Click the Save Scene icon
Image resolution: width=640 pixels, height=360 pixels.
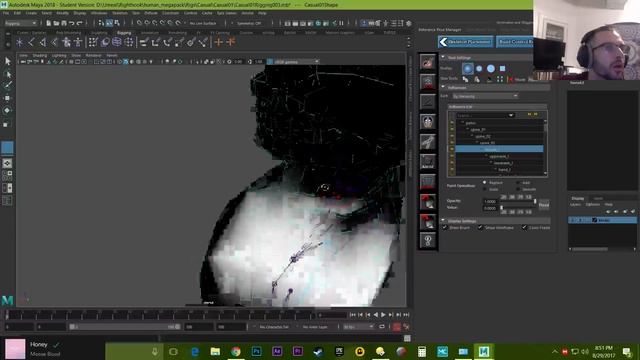click(x=64, y=23)
